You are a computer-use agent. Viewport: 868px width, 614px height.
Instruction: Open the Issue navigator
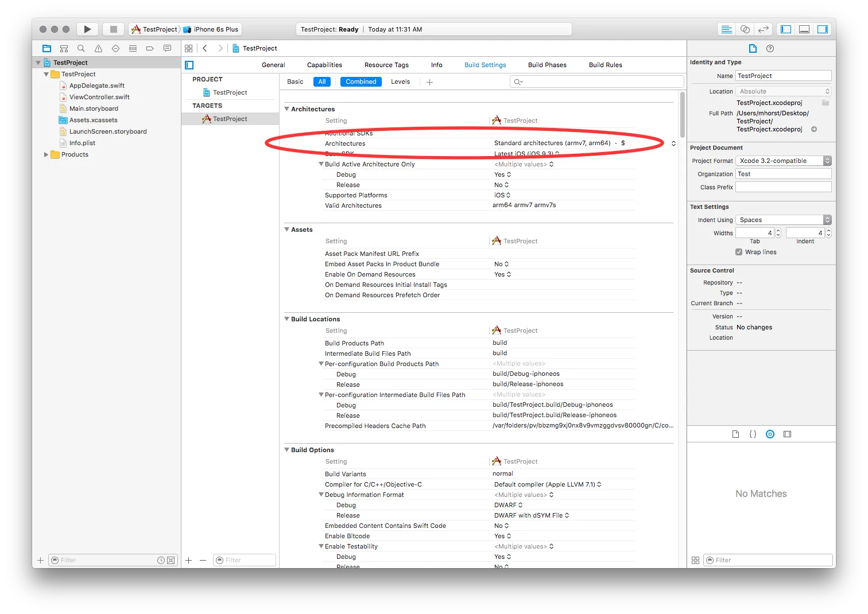[x=98, y=49]
